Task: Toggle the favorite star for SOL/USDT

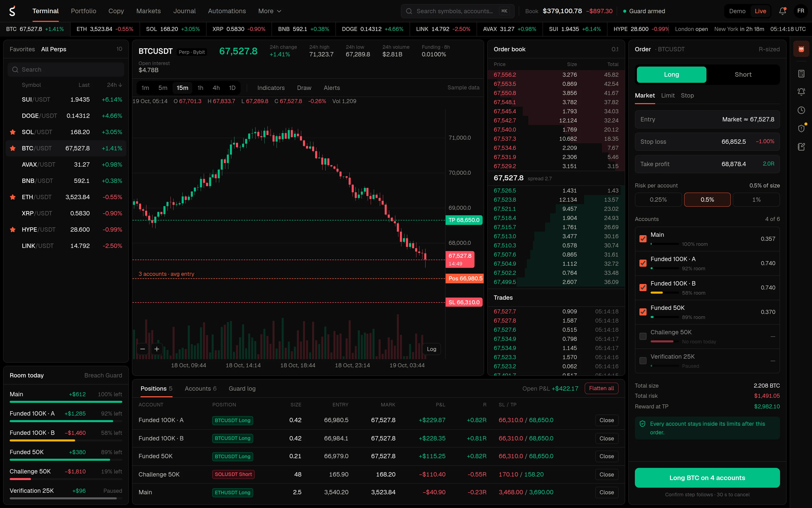Action: pos(13,132)
